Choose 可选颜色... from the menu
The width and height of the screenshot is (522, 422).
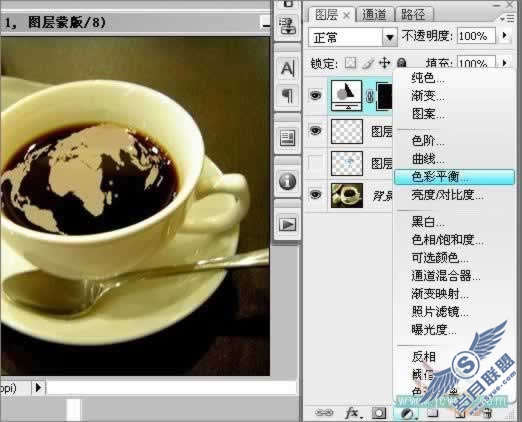[440, 258]
